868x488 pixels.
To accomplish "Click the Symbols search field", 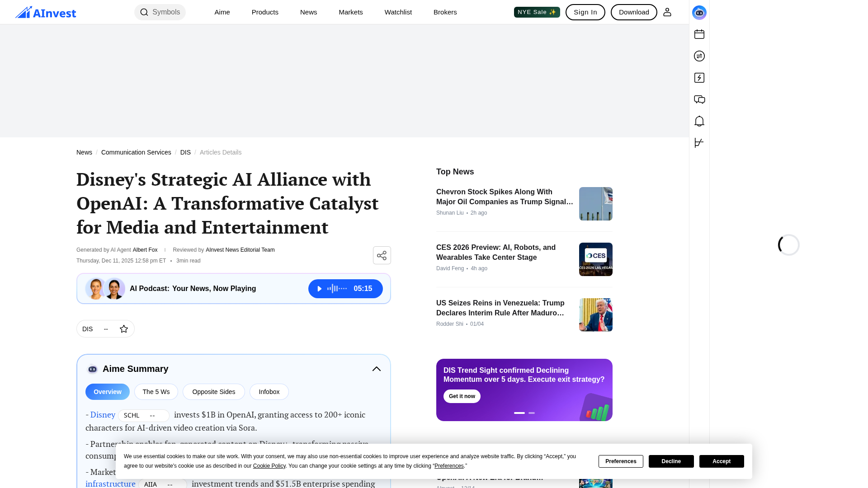I will [160, 12].
